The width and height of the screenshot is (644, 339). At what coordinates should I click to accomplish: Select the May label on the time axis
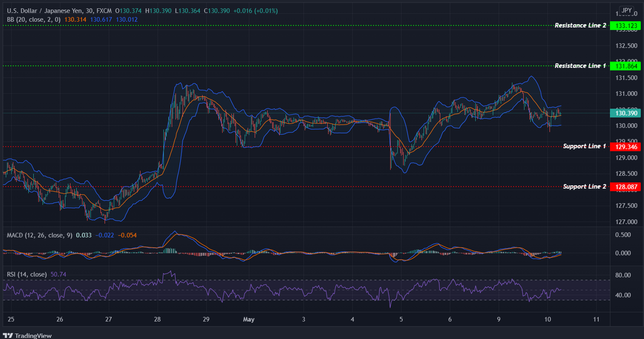[249, 319]
